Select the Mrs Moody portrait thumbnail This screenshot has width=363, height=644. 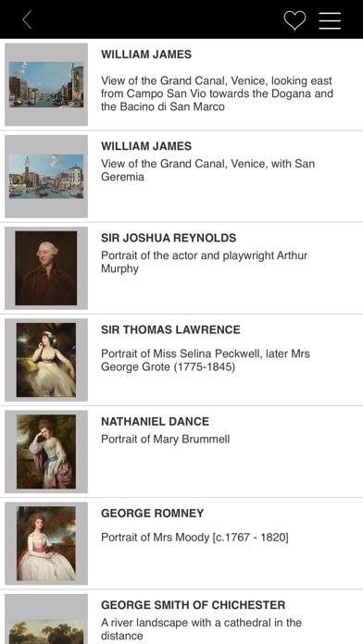click(x=46, y=543)
